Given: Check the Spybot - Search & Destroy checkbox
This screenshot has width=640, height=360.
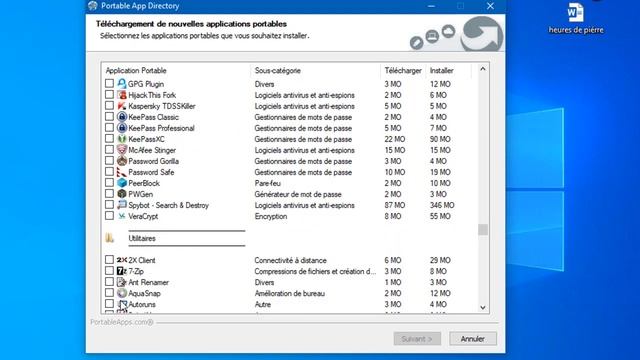Looking at the screenshot, I should (109, 204).
